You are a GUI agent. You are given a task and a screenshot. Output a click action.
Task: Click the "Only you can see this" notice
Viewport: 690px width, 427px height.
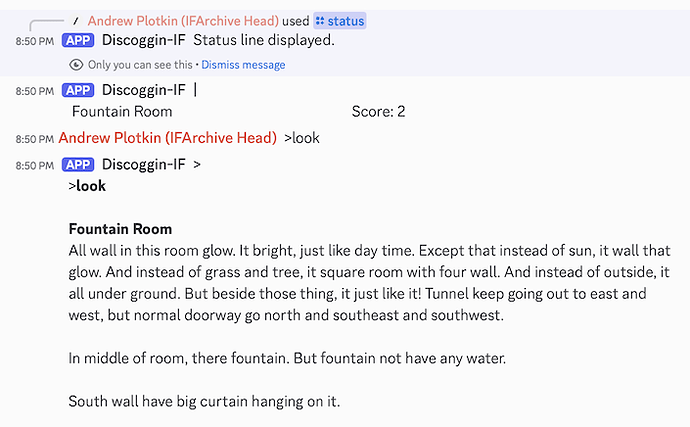point(141,65)
